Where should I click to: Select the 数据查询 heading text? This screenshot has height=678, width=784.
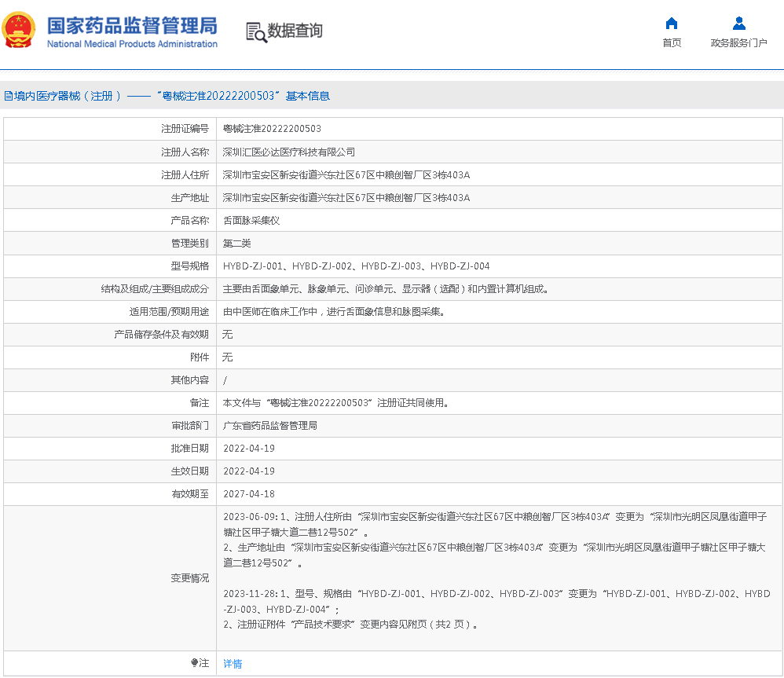[295, 31]
